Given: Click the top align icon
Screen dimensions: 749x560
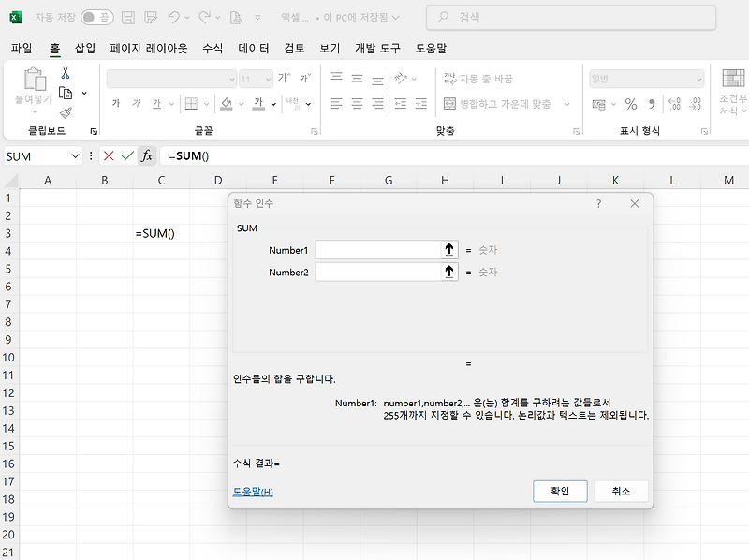Looking at the screenshot, I should [336, 79].
